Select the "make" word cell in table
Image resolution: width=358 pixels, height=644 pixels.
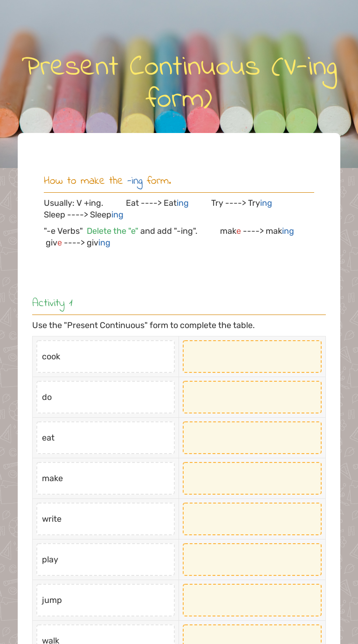[105, 478]
